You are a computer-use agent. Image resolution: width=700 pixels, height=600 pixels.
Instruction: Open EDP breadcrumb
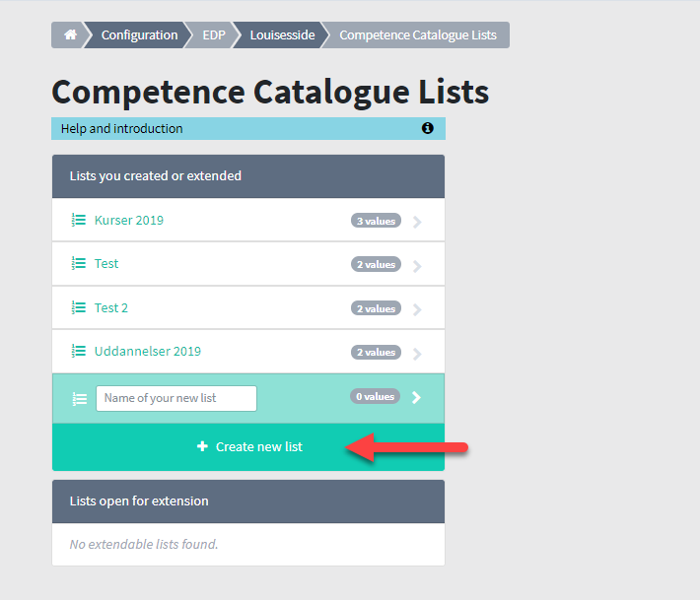(x=214, y=34)
